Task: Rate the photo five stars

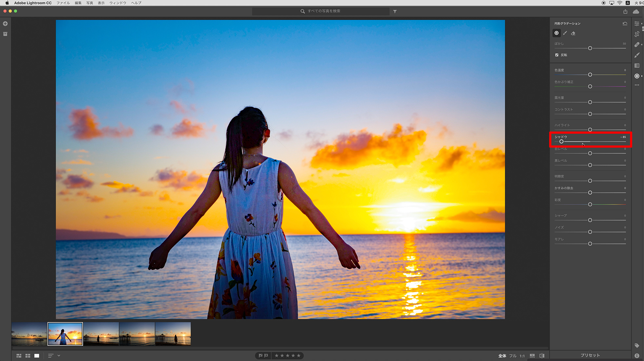Action: (x=299, y=356)
